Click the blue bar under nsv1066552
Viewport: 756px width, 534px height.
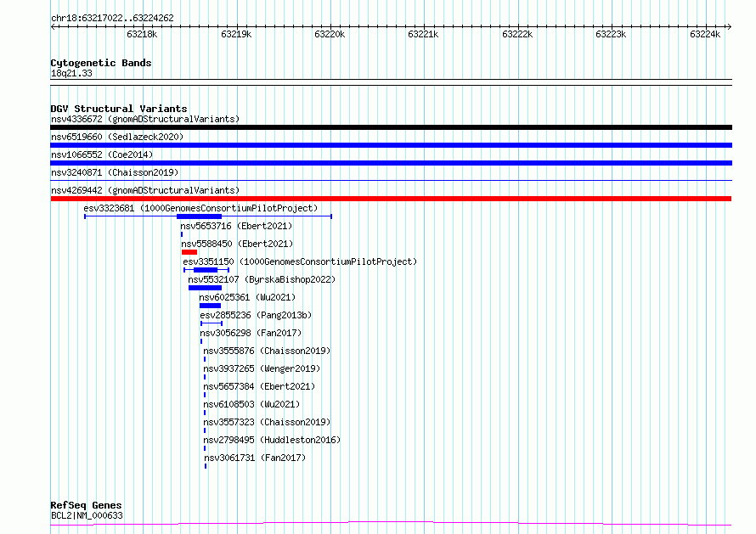391,163
